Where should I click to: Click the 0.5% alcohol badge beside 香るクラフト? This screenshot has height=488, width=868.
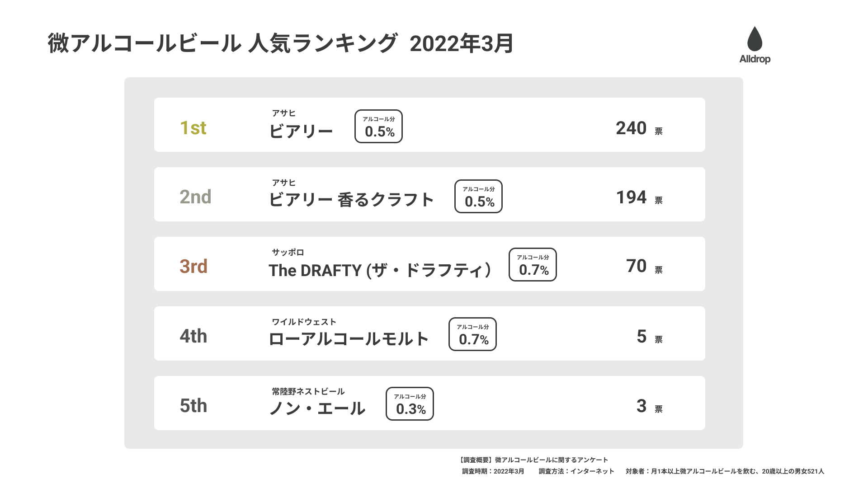click(x=478, y=197)
